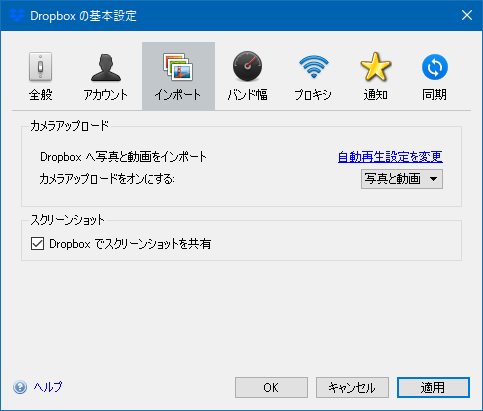Toggle Dropbox でスクリーンショットを共有 checkbox
This screenshot has width=483, height=411.
(37, 244)
